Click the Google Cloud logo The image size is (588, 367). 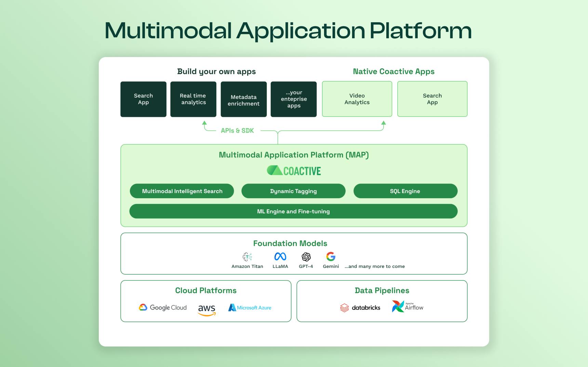coord(163,307)
